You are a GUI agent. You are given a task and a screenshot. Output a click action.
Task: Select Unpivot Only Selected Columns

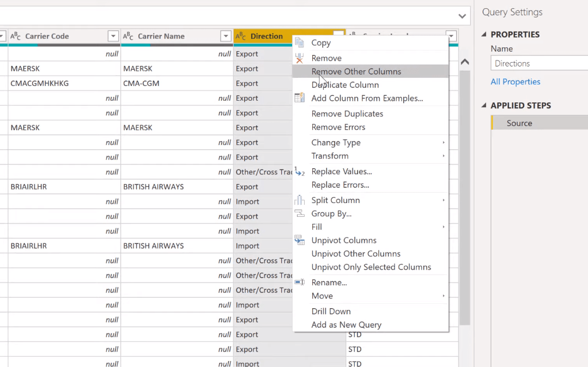coord(371,267)
